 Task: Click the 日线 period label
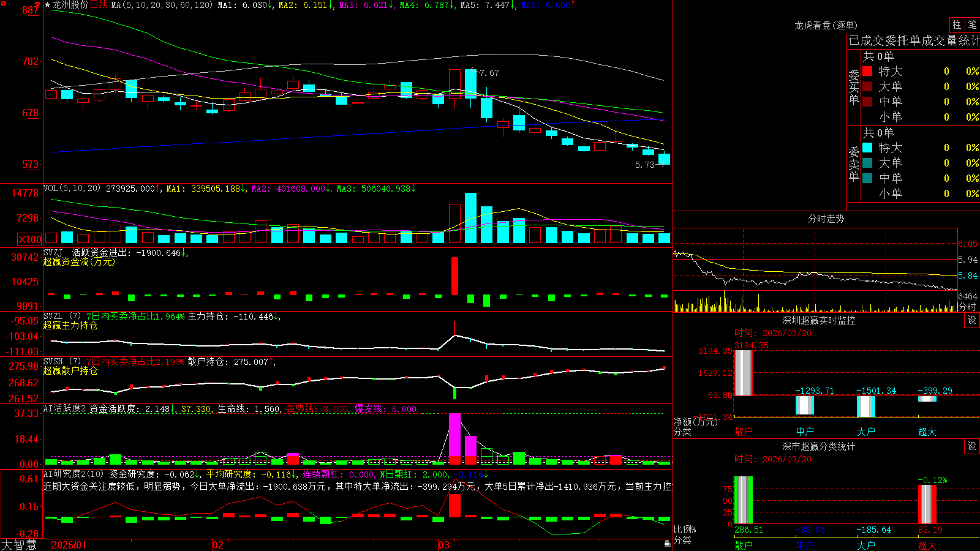(x=99, y=5)
